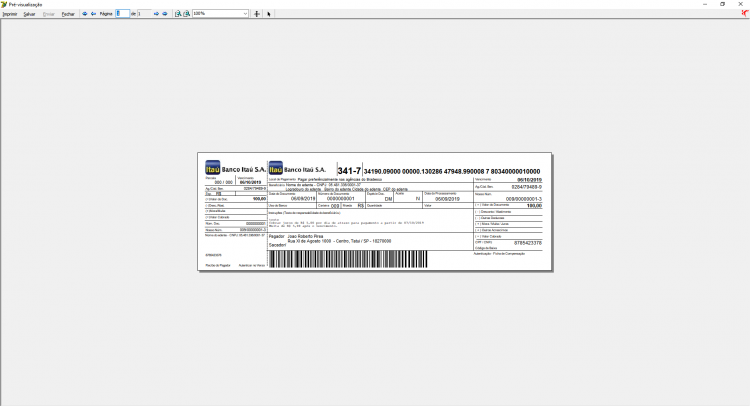Image resolution: width=750 pixels, height=406 pixels.
Task: Click the first zoom magnifier page icon
Action: (x=178, y=14)
